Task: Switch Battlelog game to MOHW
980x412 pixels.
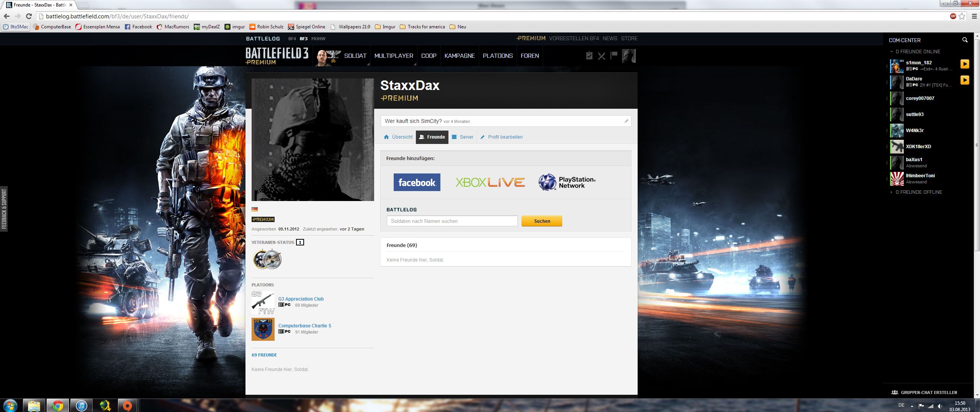Action: 318,39
